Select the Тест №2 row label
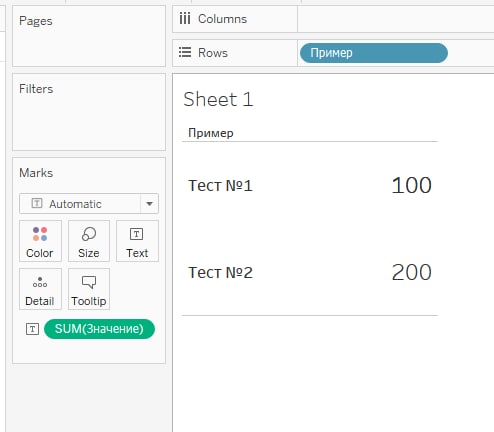 pyautogui.click(x=220, y=272)
